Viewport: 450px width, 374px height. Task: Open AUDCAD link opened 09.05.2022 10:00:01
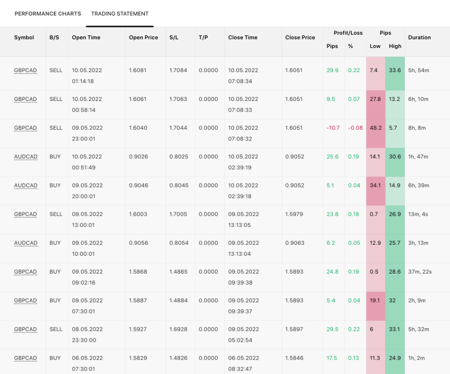[x=26, y=243]
